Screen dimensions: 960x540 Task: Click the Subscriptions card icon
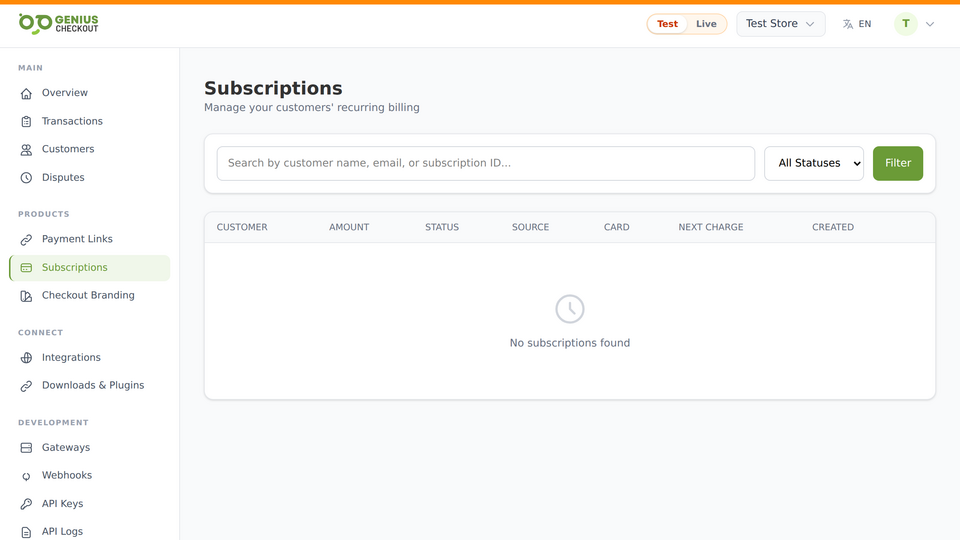pos(26,268)
